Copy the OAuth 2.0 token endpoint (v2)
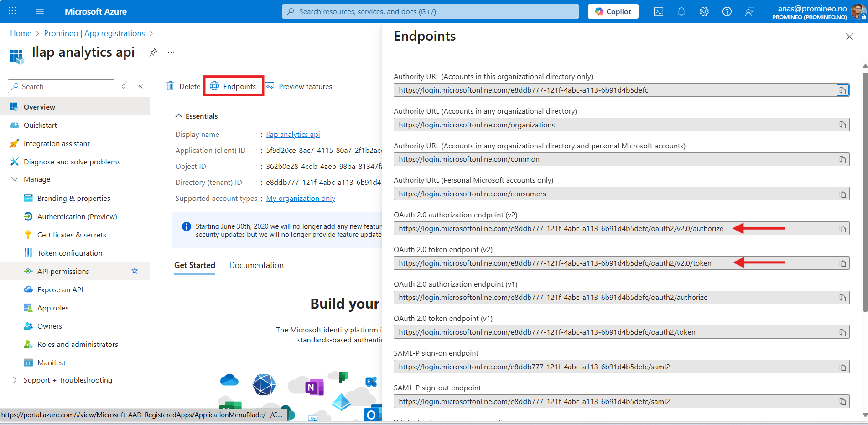The width and height of the screenshot is (868, 425). (x=842, y=263)
